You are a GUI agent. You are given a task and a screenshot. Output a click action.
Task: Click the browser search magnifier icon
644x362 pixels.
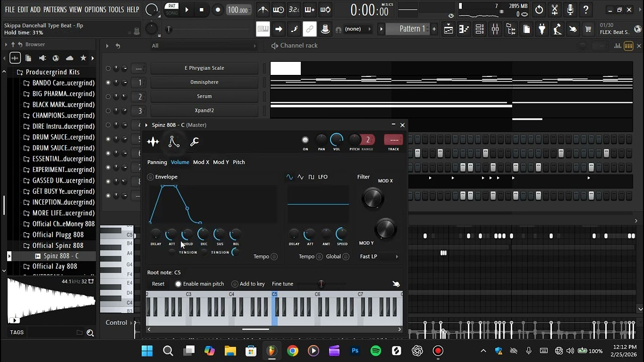click(90, 332)
